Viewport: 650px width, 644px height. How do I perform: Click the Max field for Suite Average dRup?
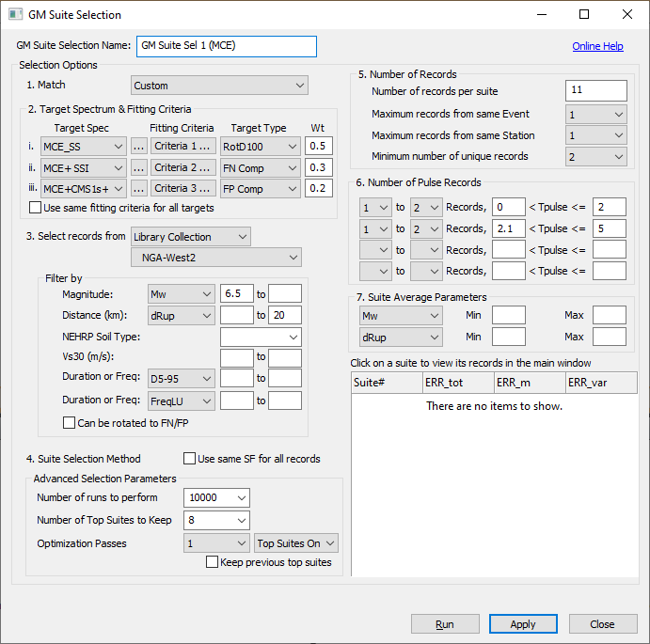[609, 337]
